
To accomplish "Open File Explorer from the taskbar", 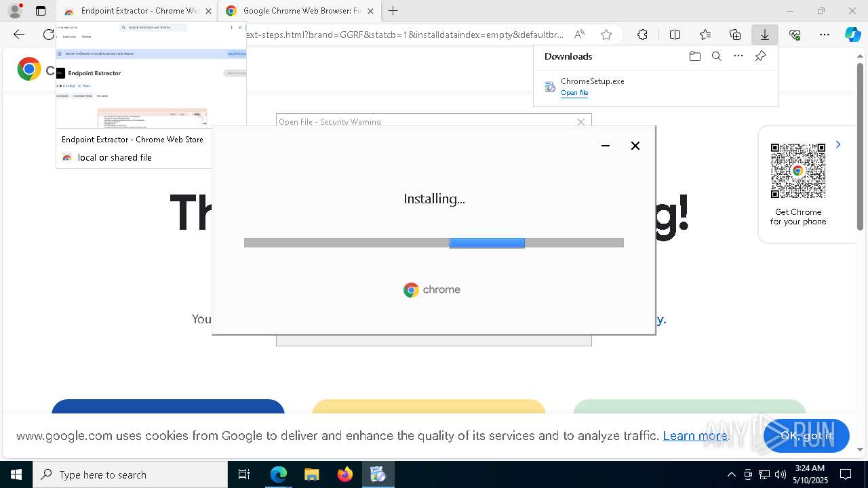I will 311,474.
